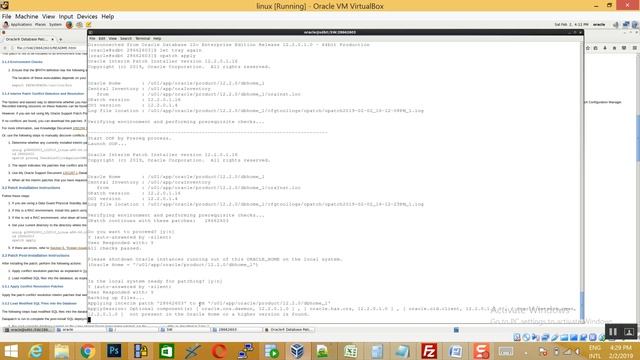The width and height of the screenshot is (640, 360).
Task: Launch Google Chrome from taskbar
Action: 88,351
